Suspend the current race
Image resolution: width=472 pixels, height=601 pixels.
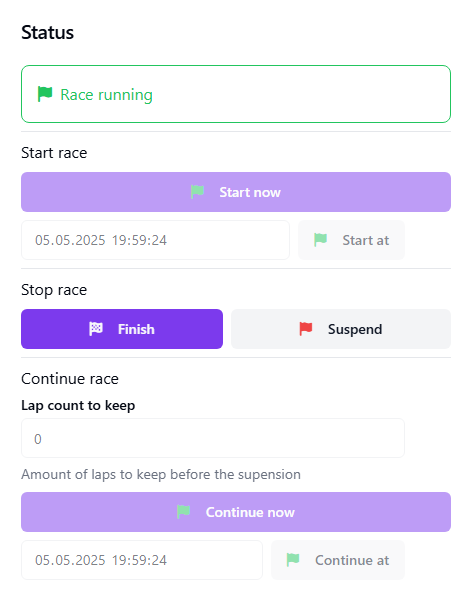tap(341, 329)
